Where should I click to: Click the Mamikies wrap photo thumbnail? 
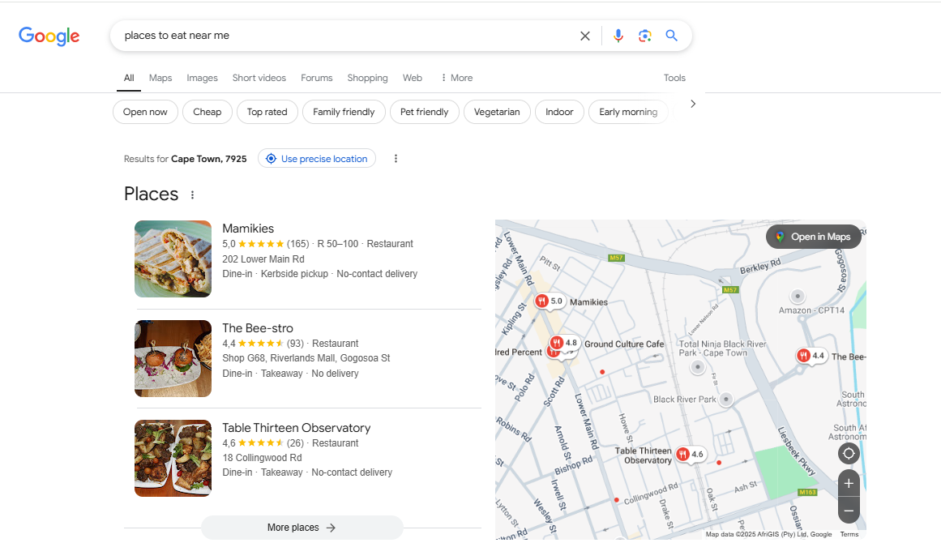173,259
